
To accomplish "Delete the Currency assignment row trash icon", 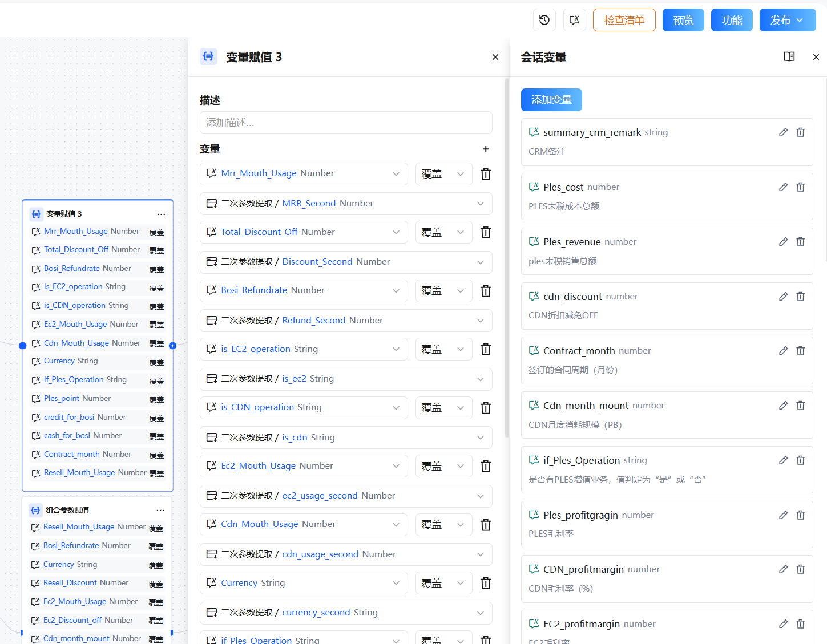I will tap(486, 583).
